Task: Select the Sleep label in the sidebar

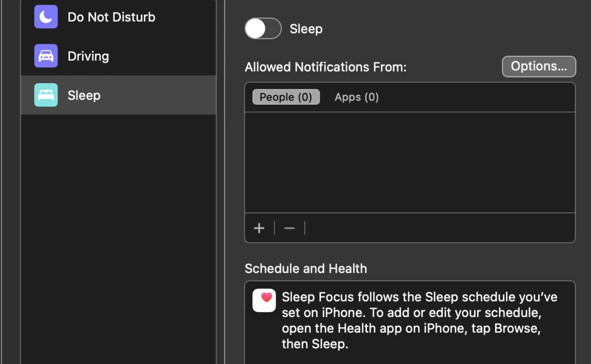Action: [x=84, y=95]
